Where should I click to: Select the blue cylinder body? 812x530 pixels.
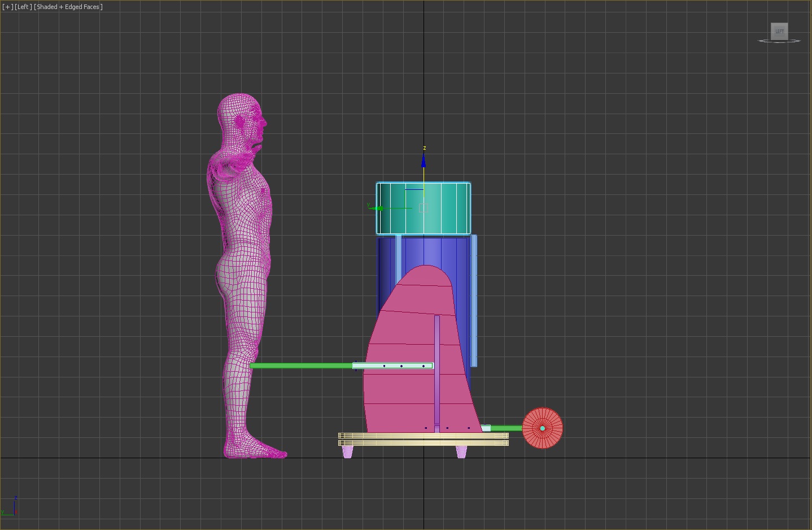(x=424, y=251)
